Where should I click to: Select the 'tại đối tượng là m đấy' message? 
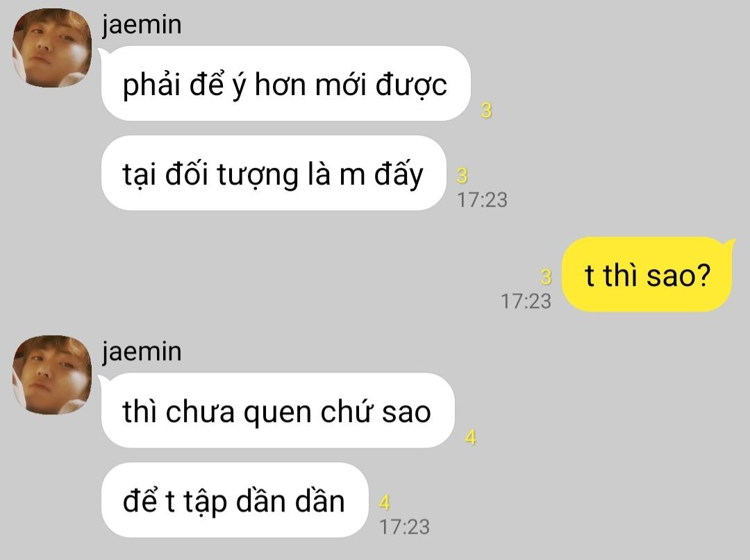274,173
